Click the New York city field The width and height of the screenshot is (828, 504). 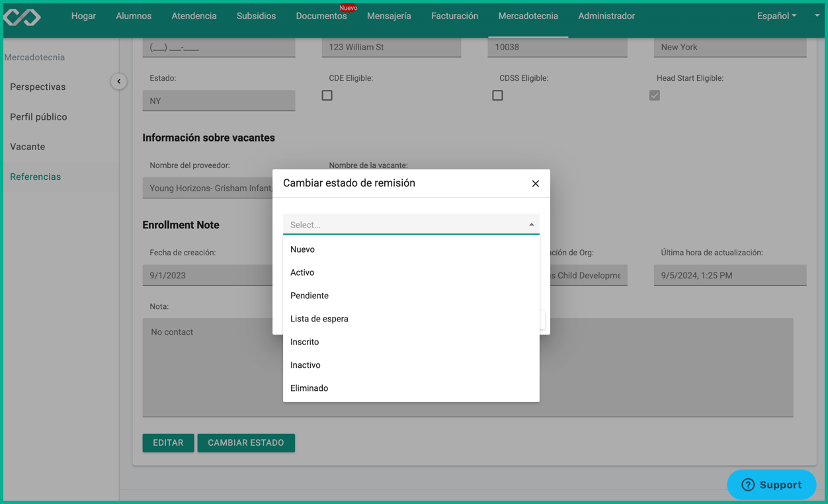(x=730, y=47)
